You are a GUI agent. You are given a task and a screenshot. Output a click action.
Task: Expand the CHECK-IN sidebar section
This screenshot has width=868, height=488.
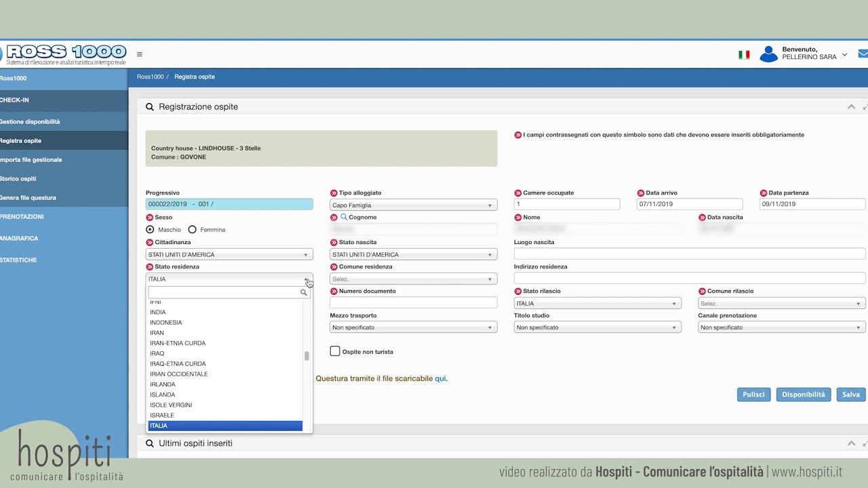click(x=64, y=100)
